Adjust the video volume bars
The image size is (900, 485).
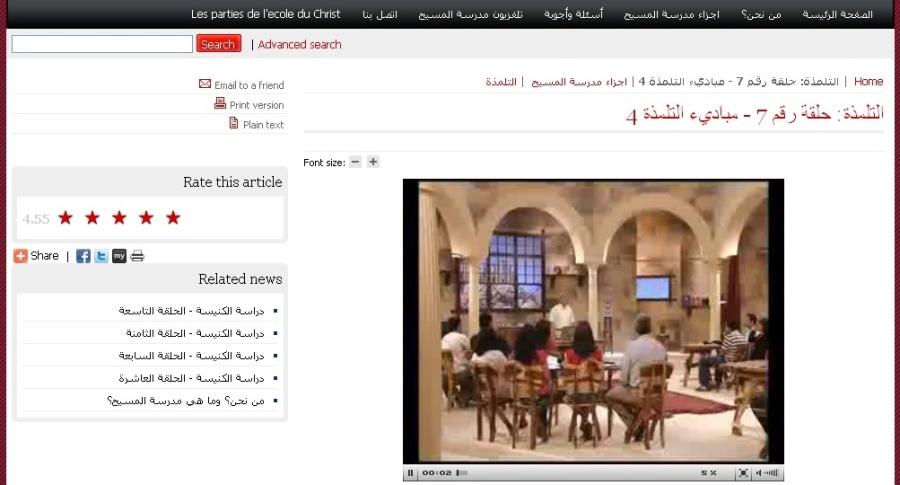[x=771, y=473]
